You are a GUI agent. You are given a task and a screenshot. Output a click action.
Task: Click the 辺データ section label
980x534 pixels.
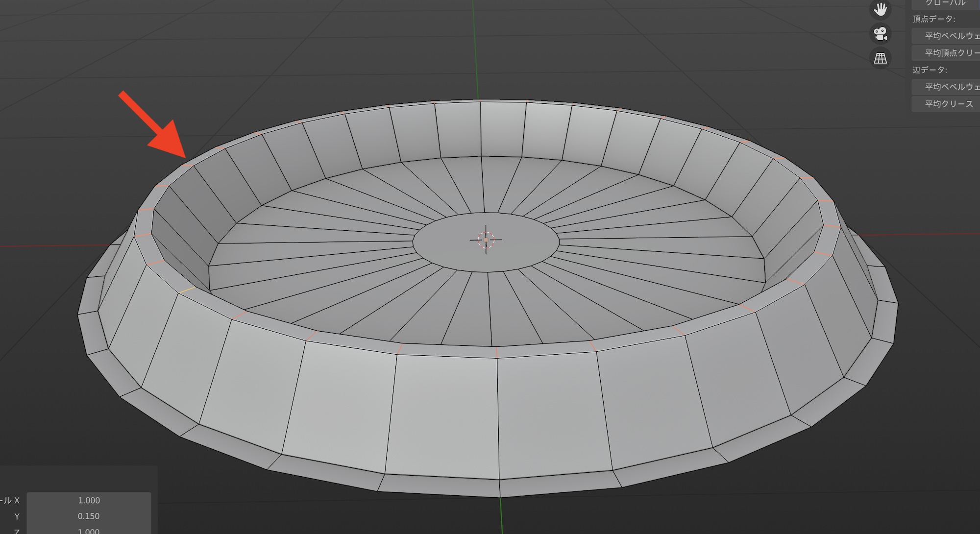pyautogui.click(x=930, y=70)
